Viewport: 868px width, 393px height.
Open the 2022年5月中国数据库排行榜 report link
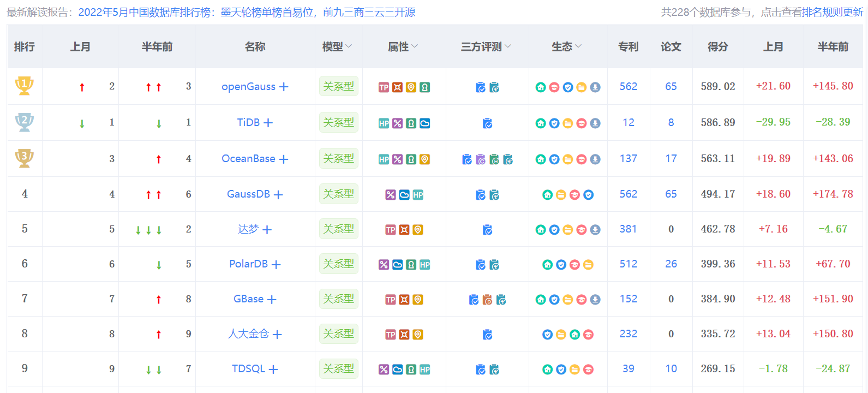[x=247, y=12]
